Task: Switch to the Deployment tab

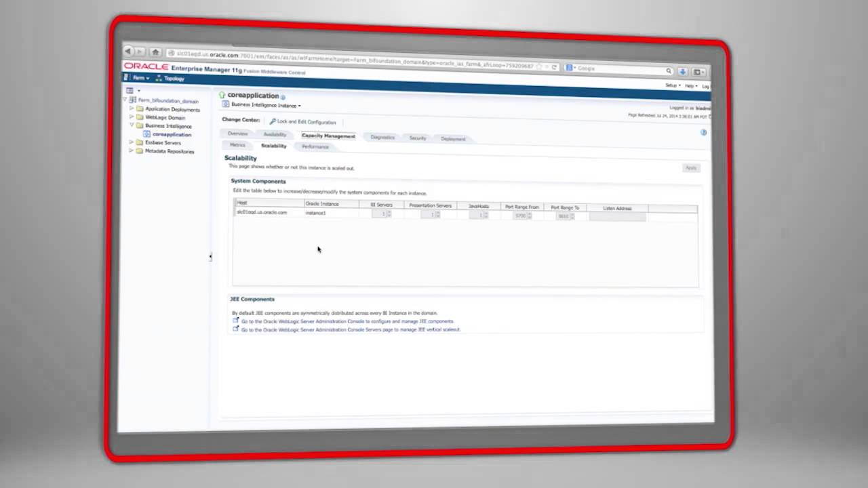Action: click(x=453, y=138)
